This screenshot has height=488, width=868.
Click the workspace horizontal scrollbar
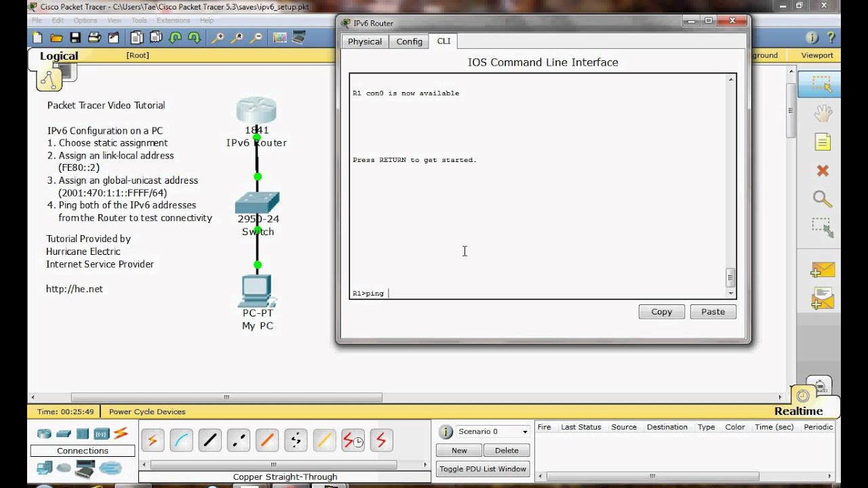tap(226, 398)
